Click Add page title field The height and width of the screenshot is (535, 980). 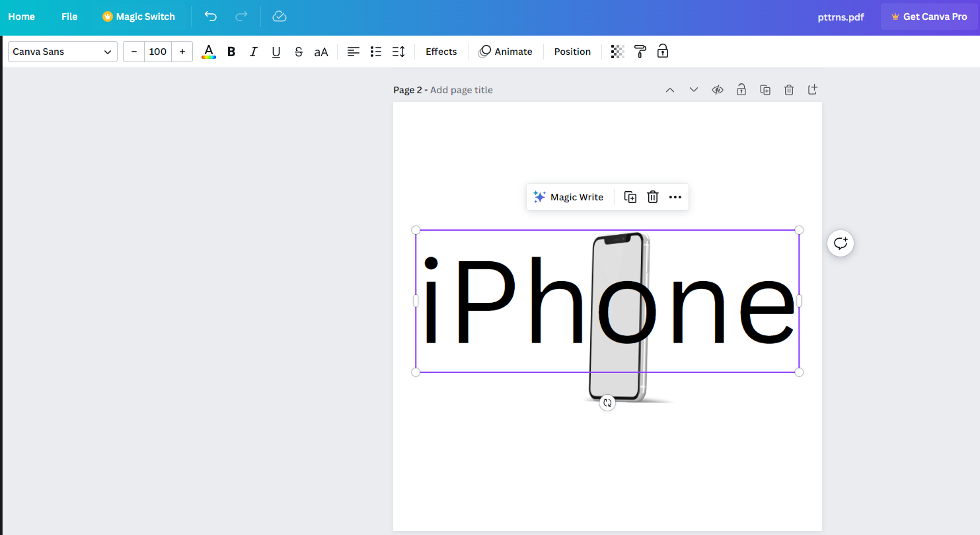(x=461, y=90)
